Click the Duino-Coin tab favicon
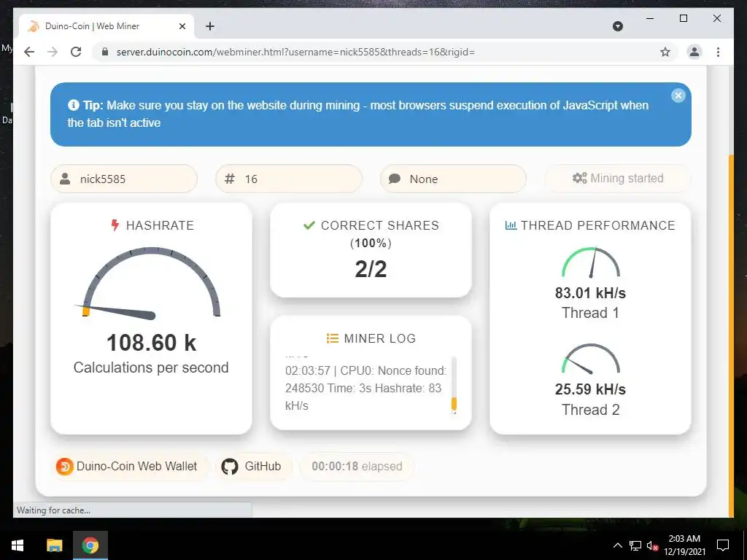 [34, 26]
